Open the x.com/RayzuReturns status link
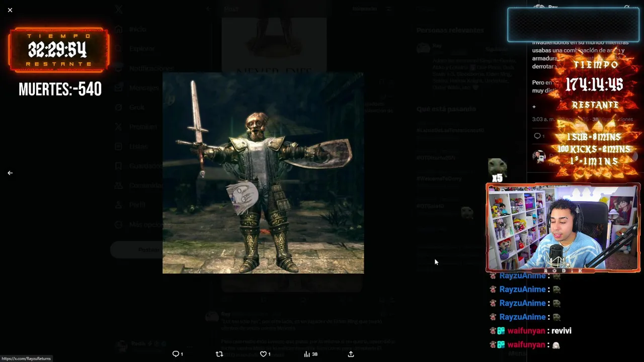This screenshot has width=644, height=362. (26, 358)
